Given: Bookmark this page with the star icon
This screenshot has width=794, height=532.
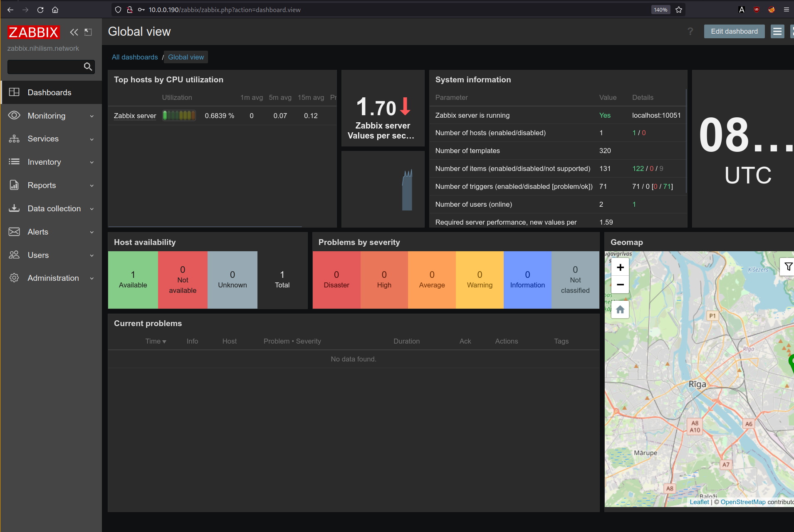Looking at the screenshot, I should tap(679, 10).
